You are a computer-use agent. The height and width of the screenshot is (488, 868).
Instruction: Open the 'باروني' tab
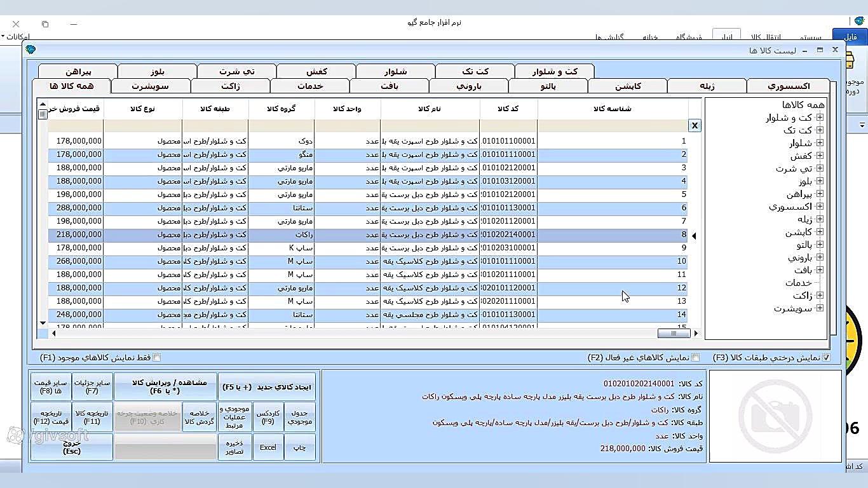tap(469, 86)
